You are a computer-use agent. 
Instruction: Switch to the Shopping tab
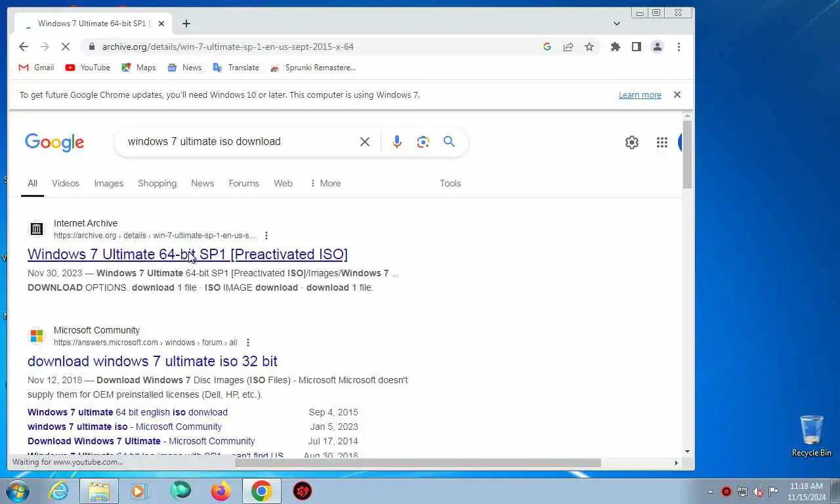157,183
